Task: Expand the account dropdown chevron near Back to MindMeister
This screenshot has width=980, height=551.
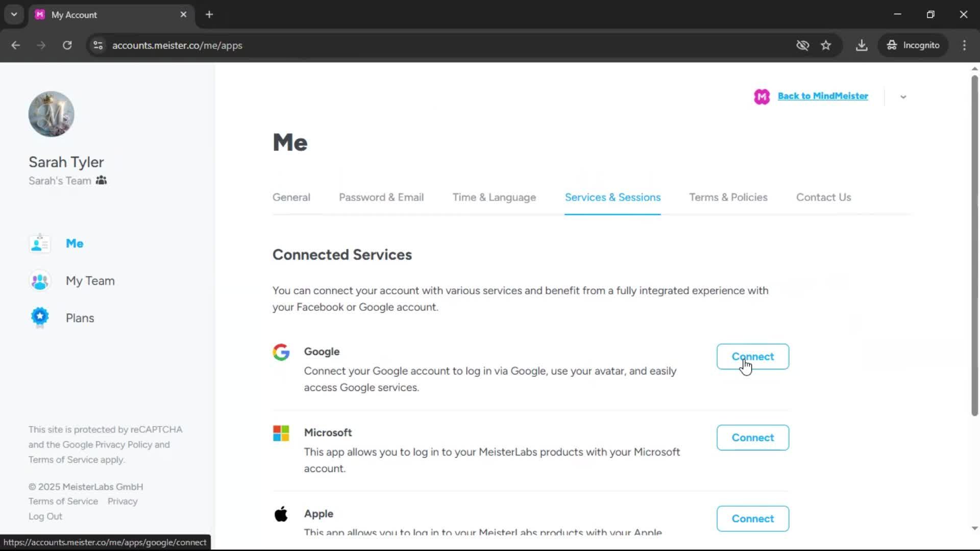Action: [x=903, y=97]
